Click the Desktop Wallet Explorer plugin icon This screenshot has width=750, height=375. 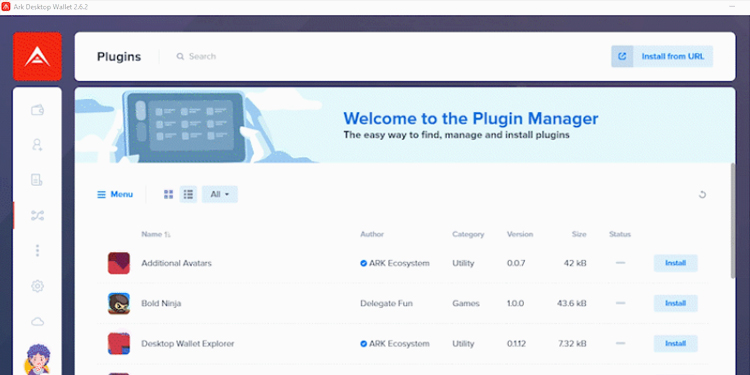point(119,343)
